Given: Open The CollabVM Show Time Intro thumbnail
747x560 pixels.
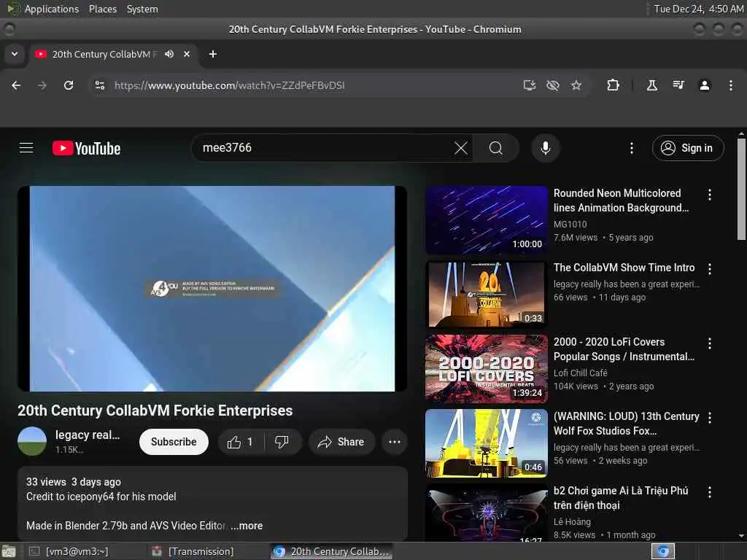Looking at the screenshot, I should (487, 295).
